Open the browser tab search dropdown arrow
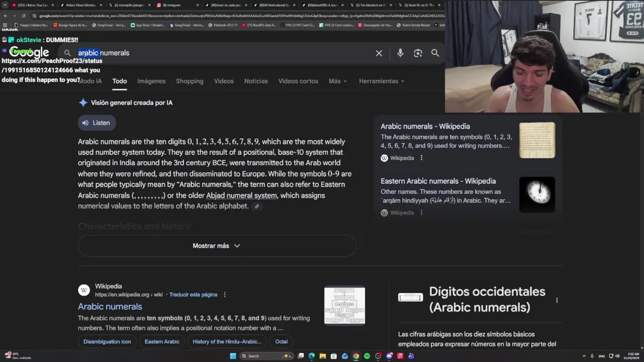644x362 pixels. (x=5, y=5)
